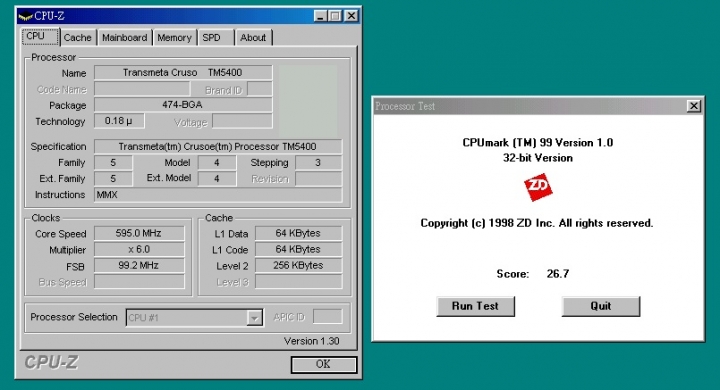Click the Level 2 value '256 KBytes'
The image size is (720, 390).
coord(298,266)
